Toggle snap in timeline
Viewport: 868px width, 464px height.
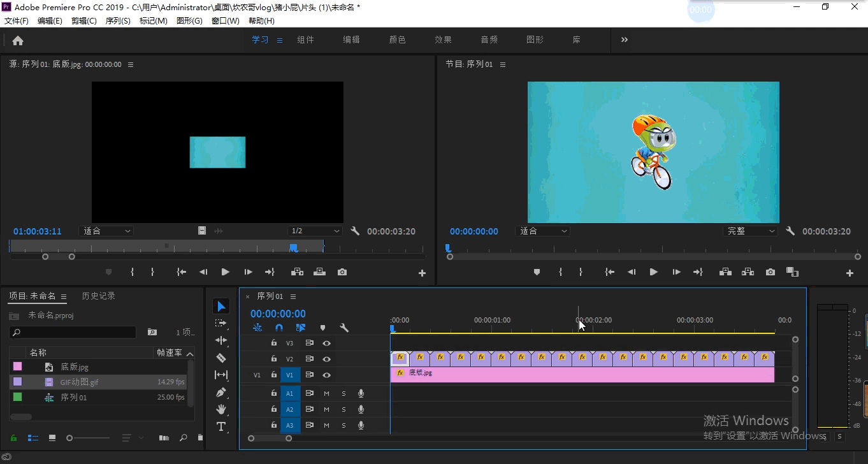(278, 328)
